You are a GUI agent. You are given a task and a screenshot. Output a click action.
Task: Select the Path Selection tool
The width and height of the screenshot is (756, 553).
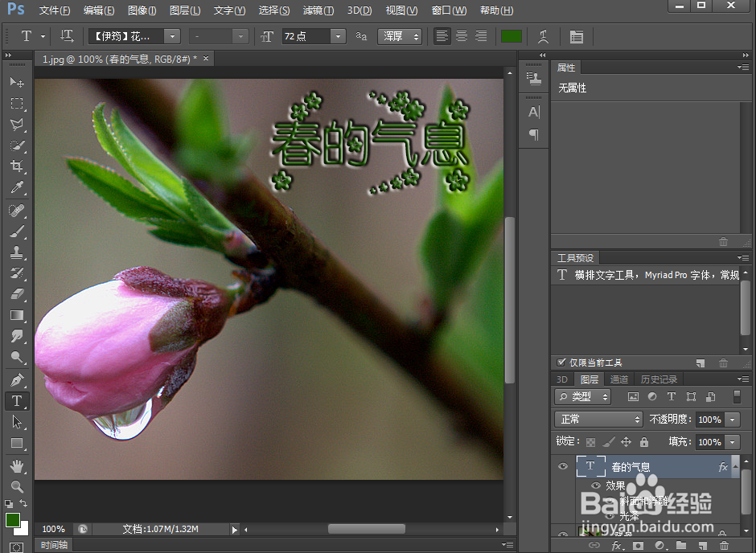pos(17,422)
